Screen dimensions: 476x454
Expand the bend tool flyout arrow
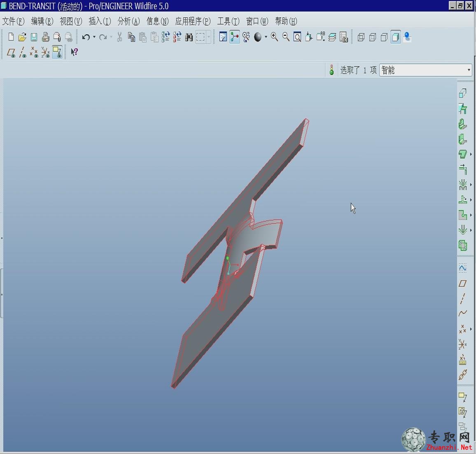(471, 185)
